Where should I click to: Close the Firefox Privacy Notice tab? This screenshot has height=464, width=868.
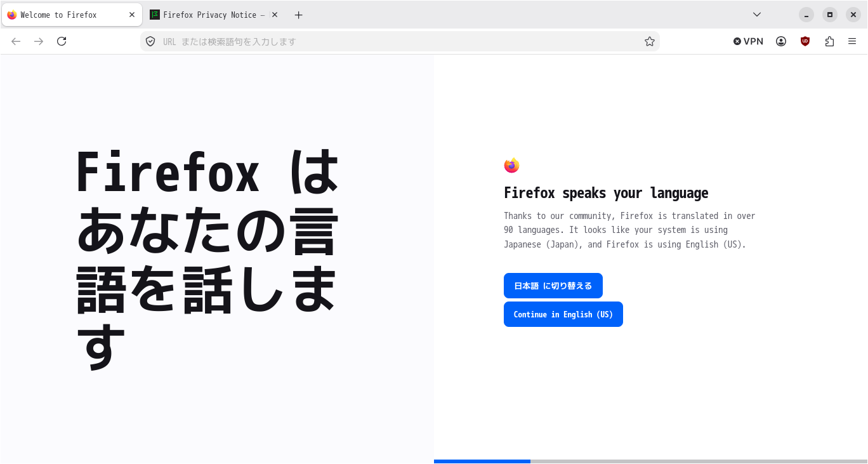(x=275, y=15)
